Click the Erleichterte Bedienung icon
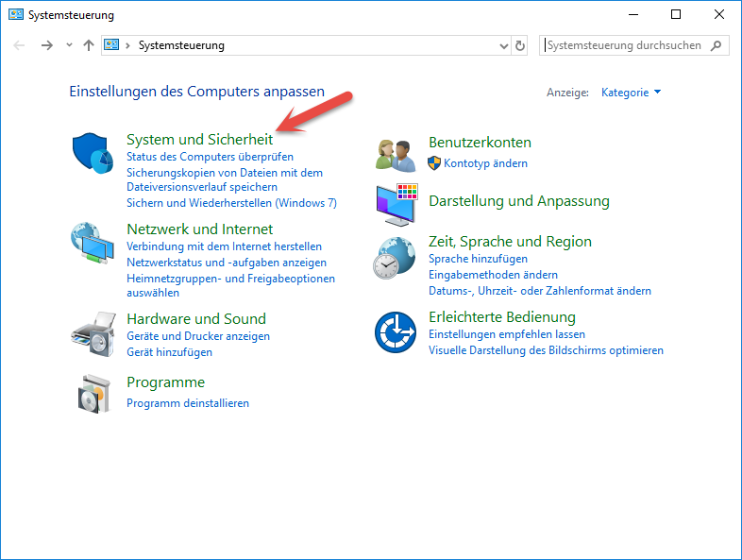The height and width of the screenshot is (560, 742). click(x=394, y=331)
